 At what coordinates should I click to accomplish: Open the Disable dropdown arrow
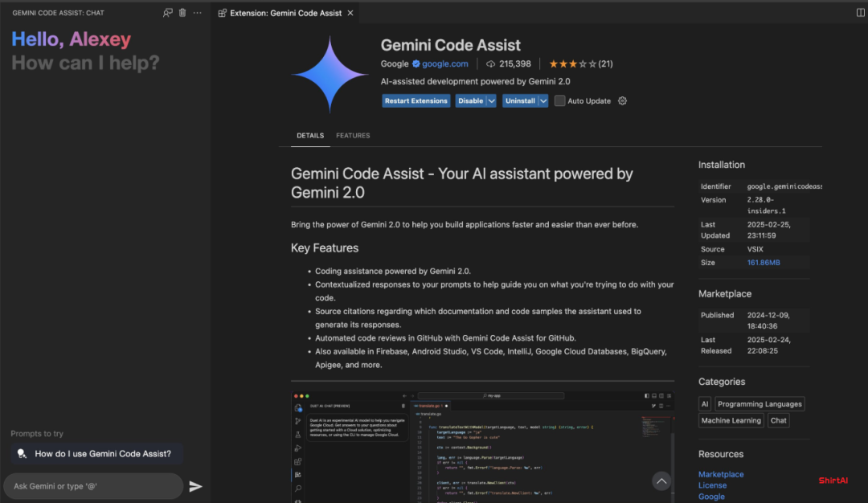(x=491, y=100)
